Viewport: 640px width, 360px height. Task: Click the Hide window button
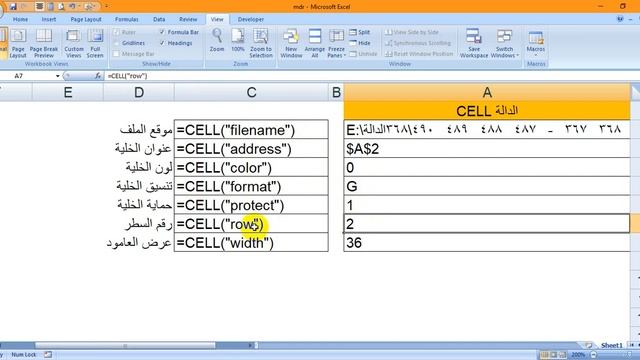360,43
